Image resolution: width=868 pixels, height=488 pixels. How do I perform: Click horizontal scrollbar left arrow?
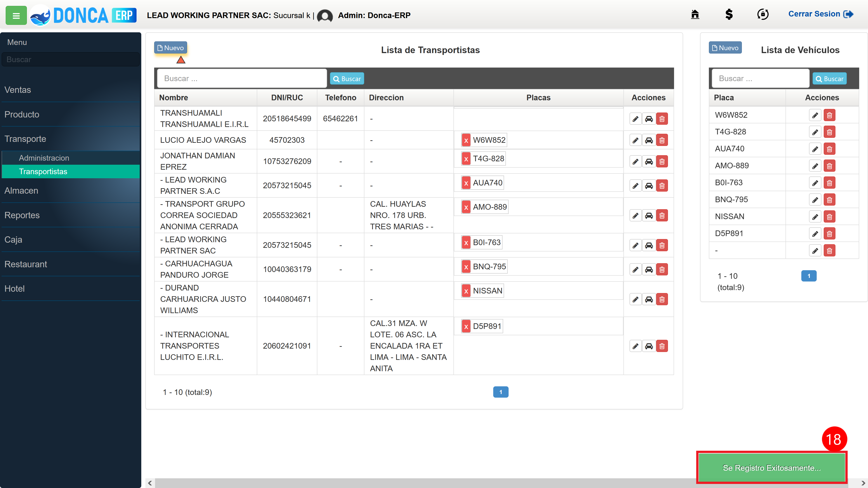[x=150, y=483]
